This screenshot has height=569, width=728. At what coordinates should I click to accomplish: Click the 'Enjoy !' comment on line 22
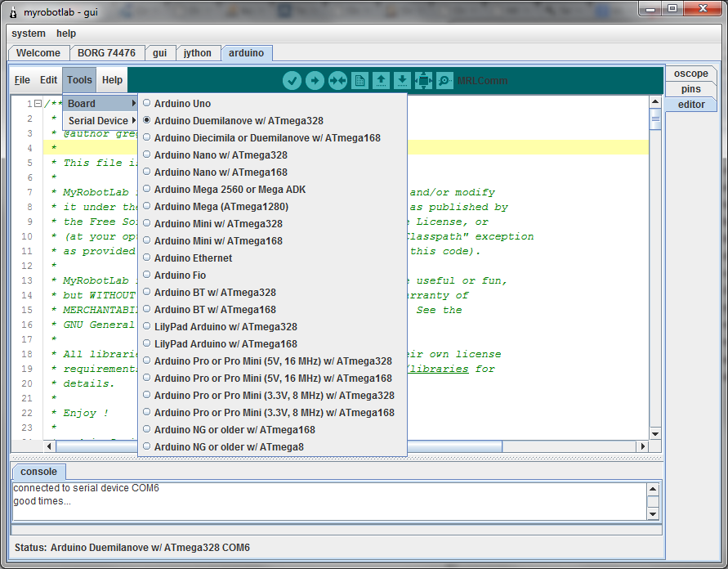click(x=86, y=413)
